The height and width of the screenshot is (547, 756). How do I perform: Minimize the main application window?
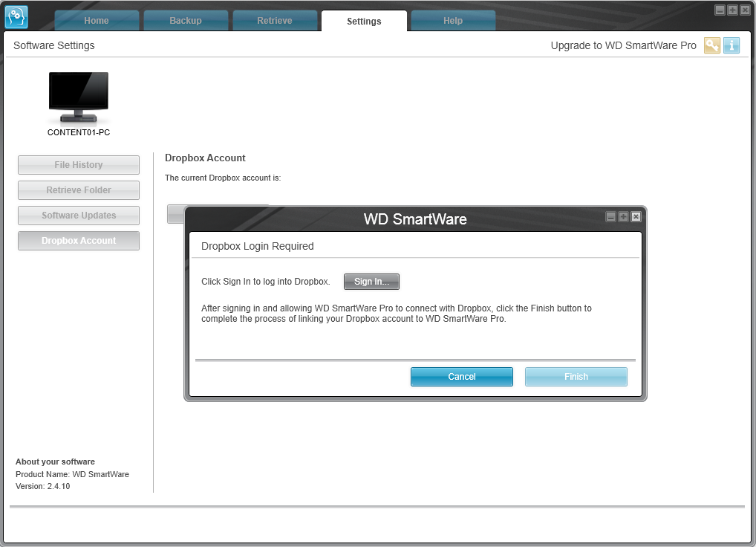coord(720,10)
